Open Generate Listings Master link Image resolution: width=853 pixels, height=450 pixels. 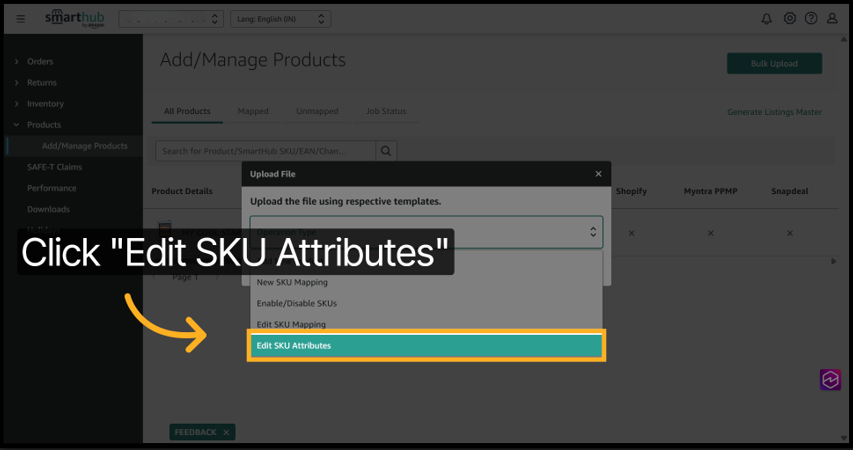774,112
